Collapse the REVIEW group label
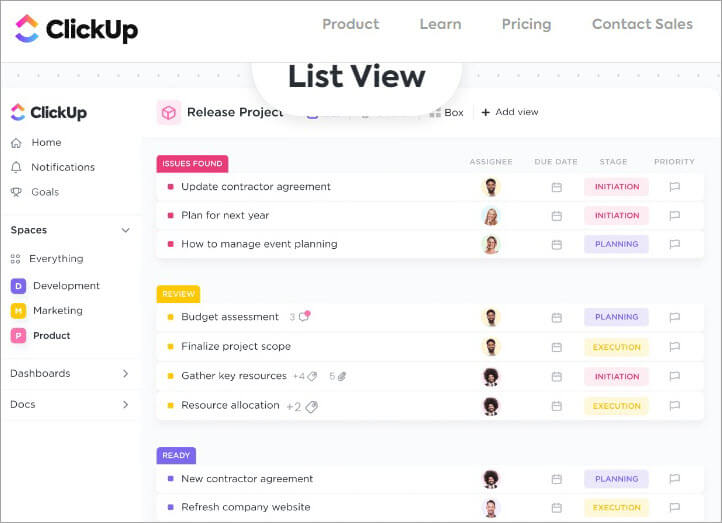This screenshot has height=523, width=722. 178,294
